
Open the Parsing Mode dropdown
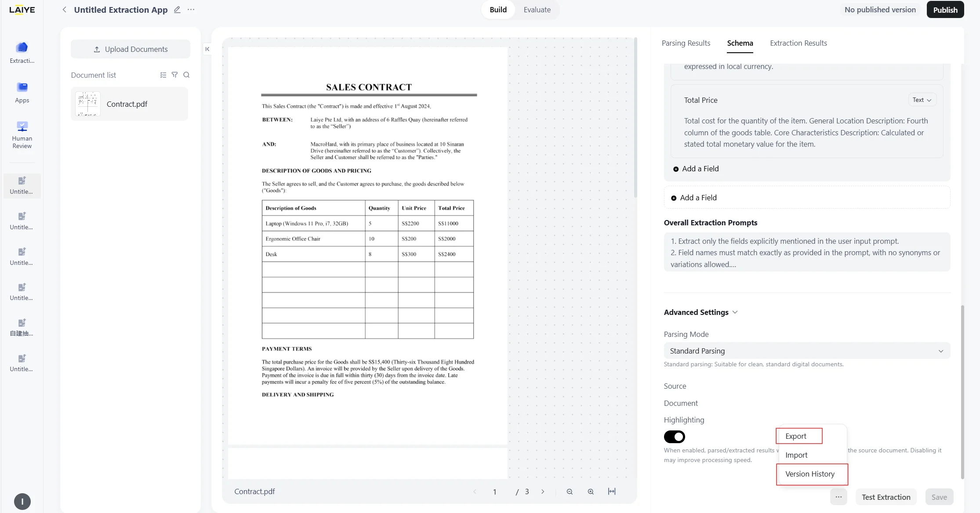[x=807, y=351]
